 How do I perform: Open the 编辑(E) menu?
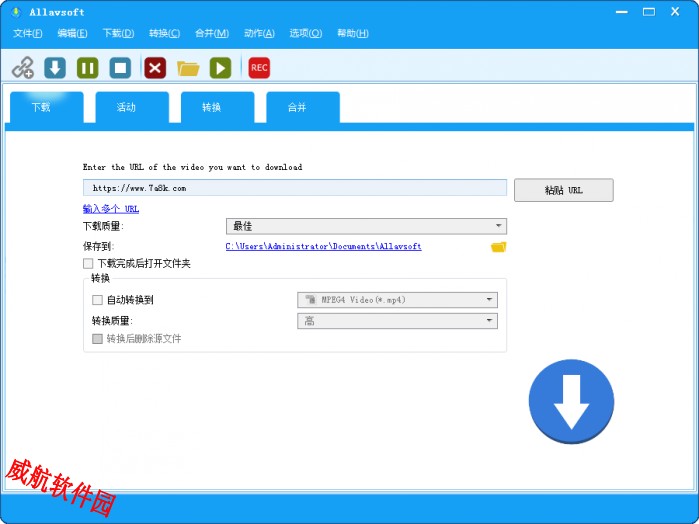[x=72, y=33]
